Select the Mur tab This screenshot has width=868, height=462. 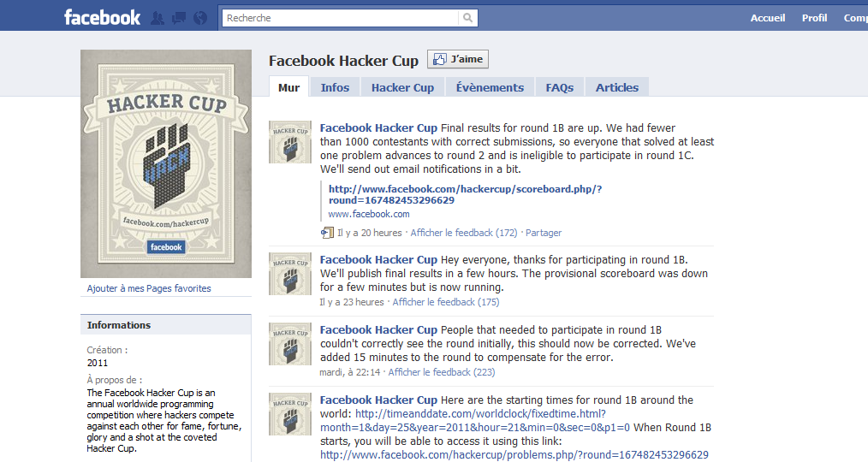coord(288,87)
